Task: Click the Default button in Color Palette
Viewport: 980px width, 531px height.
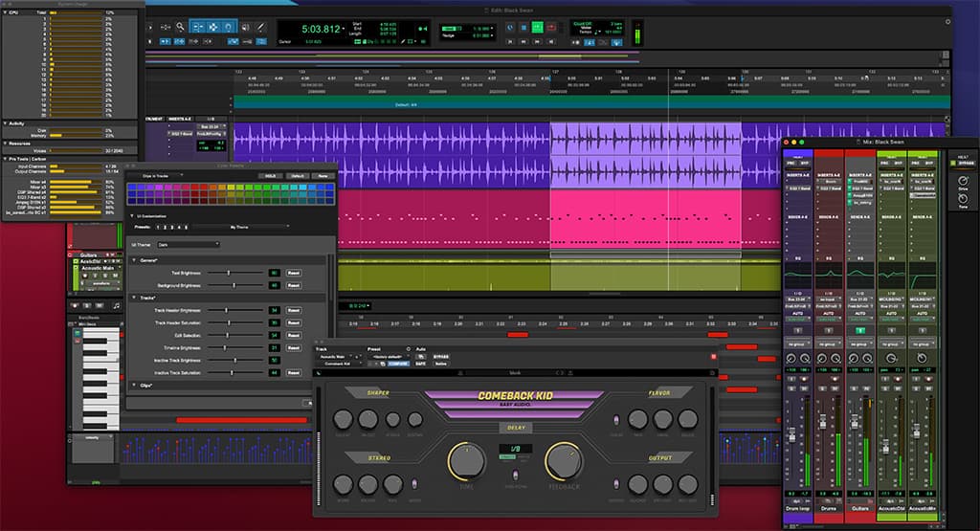Action: pyautogui.click(x=299, y=175)
